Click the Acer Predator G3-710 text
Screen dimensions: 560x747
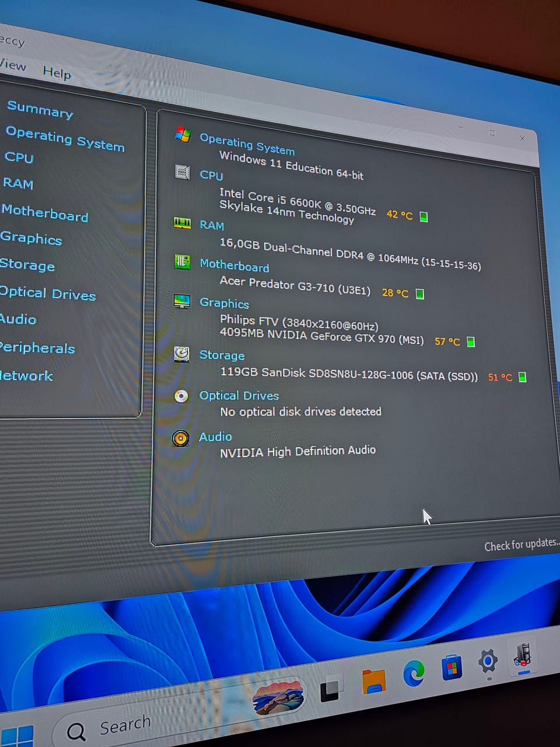295,285
